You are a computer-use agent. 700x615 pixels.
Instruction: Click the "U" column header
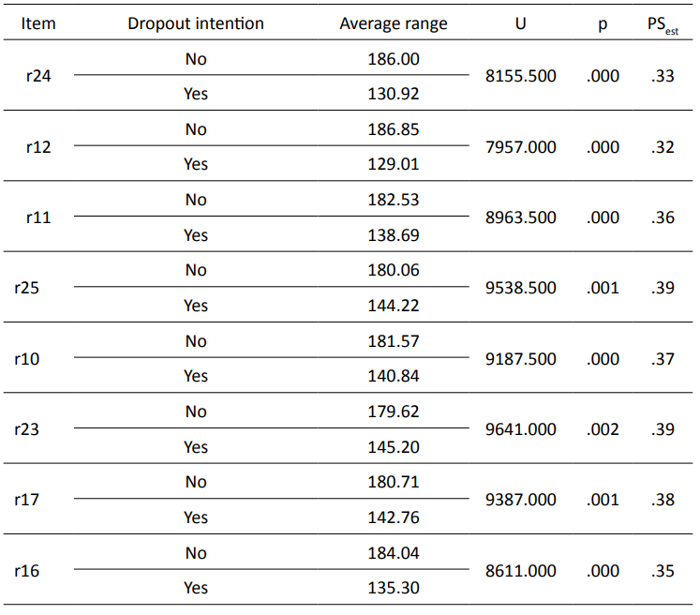tap(520, 23)
